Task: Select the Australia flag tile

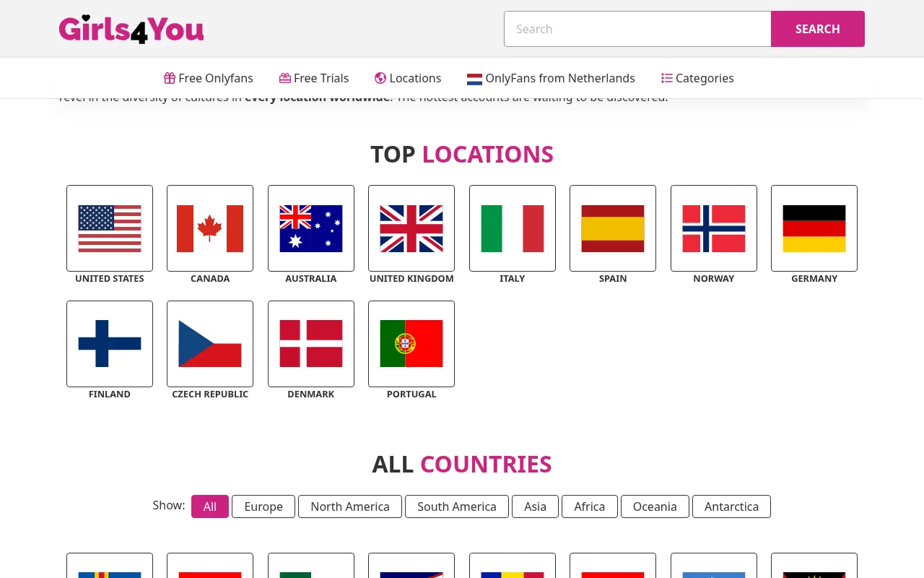Action: (311, 228)
